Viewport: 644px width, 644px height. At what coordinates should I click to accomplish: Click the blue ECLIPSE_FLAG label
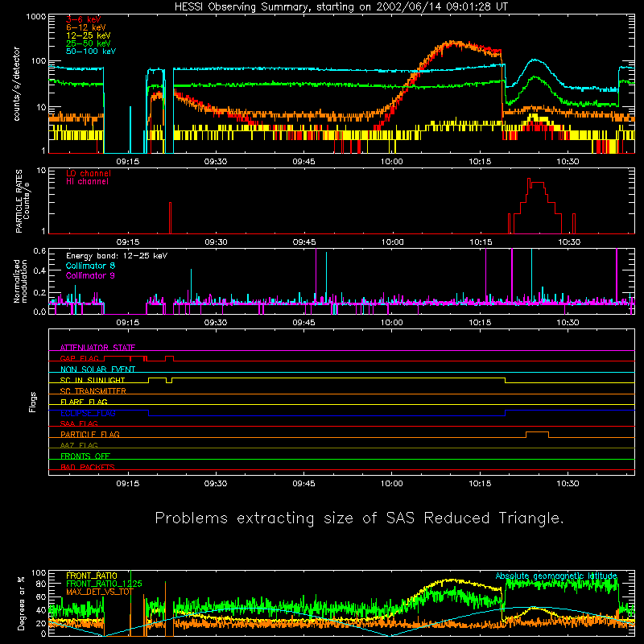tap(88, 413)
